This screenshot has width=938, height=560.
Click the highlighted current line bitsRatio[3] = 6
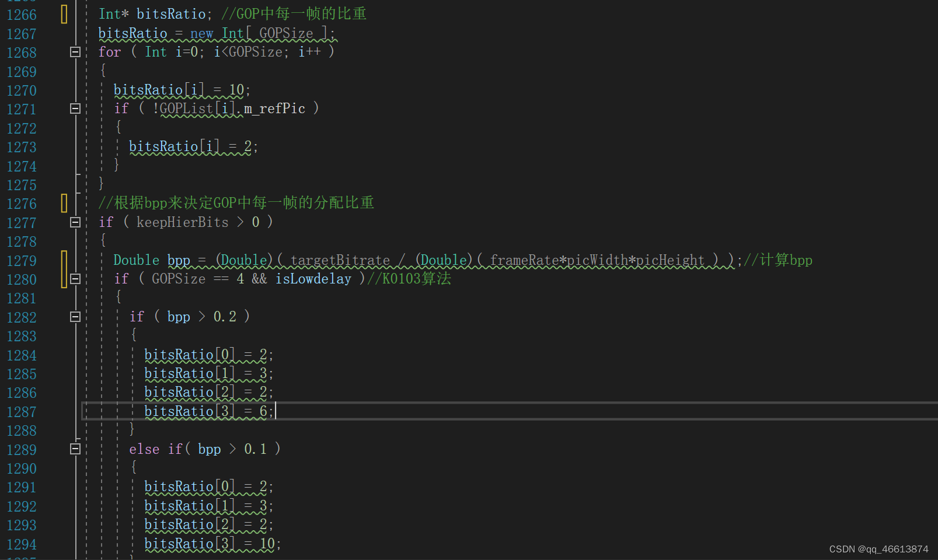click(208, 411)
